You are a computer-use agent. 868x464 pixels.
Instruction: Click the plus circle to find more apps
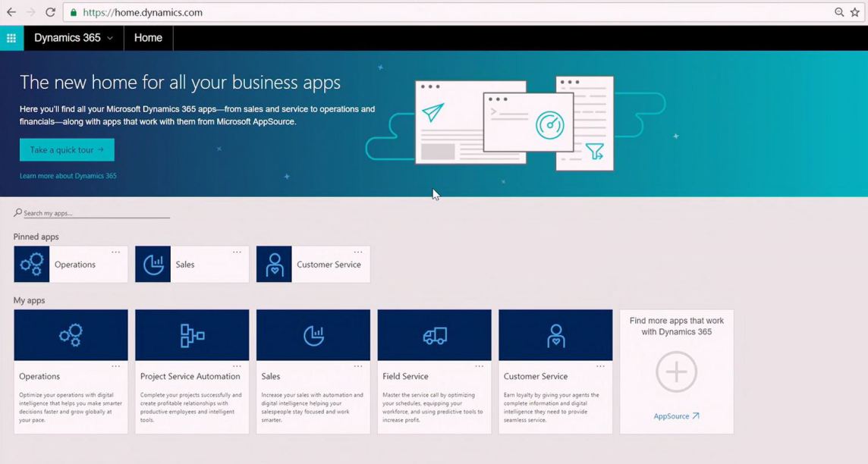pos(677,372)
